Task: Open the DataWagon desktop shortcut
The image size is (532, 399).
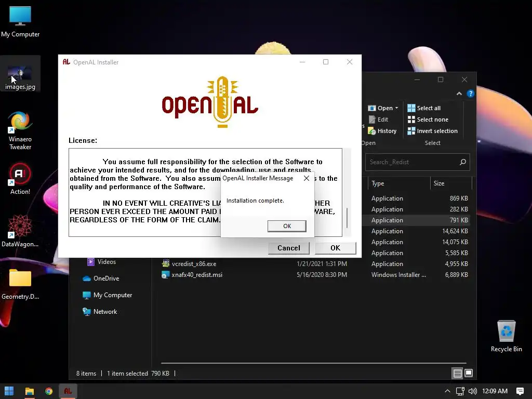Action: pyautogui.click(x=20, y=231)
